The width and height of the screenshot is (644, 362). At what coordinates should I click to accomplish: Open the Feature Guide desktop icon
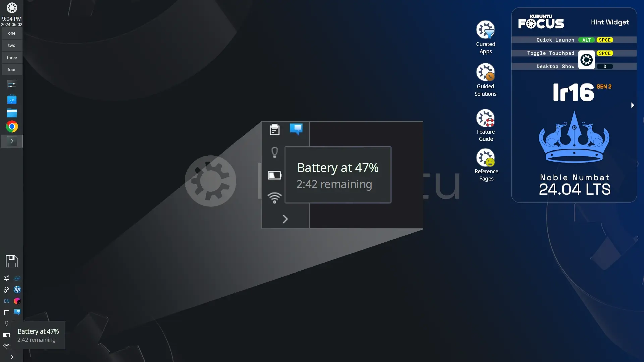pos(485,125)
